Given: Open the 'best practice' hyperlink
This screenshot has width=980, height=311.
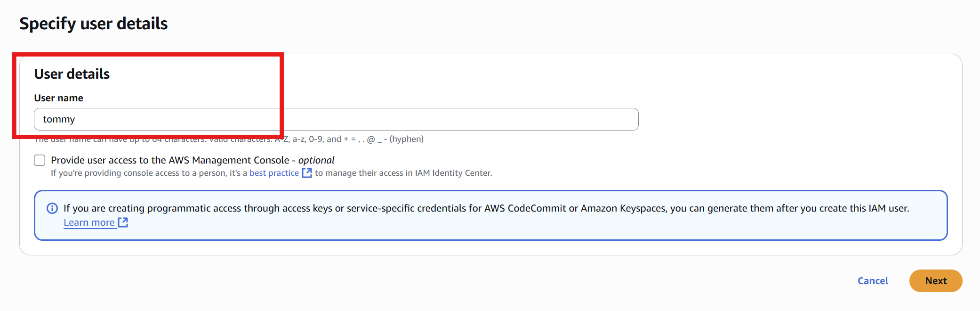Looking at the screenshot, I should [x=274, y=173].
